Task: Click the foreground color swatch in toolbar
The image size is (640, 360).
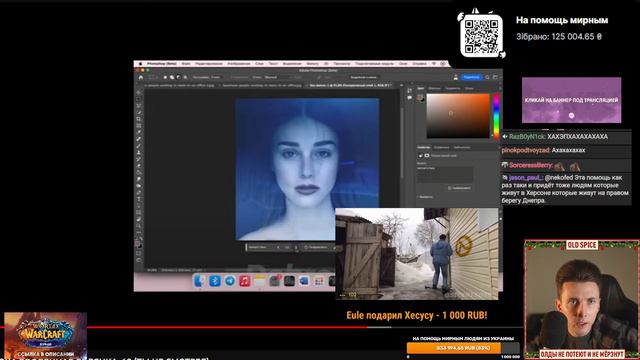Action: (x=137, y=243)
